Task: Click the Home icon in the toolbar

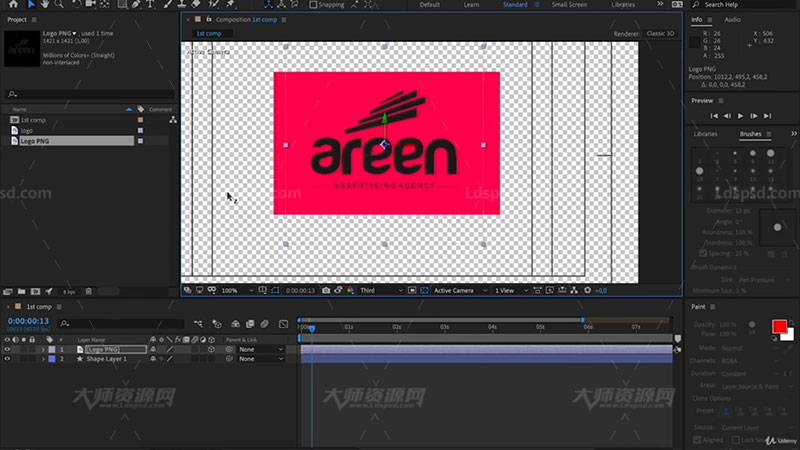Action: pos(13,4)
